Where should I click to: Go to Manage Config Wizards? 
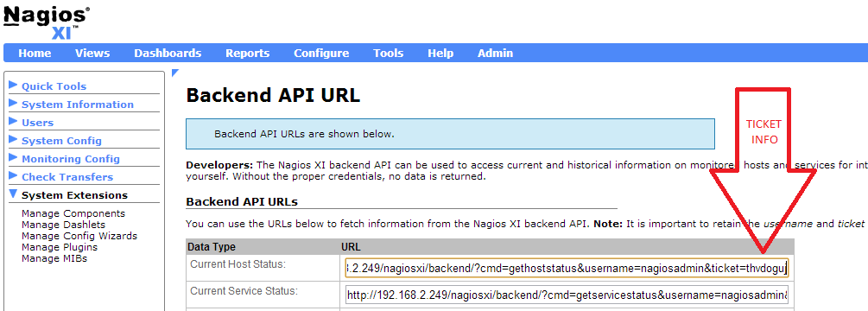(x=79, y=236)
